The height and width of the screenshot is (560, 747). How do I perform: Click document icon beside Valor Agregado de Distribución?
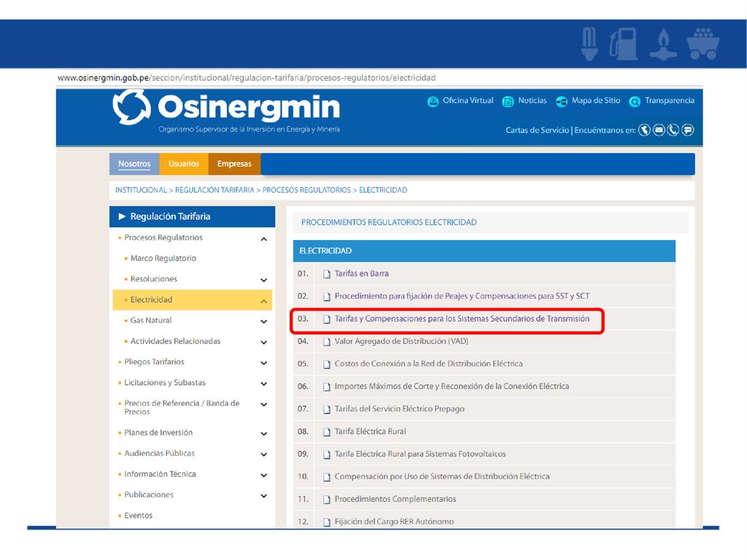click(327, 342)
